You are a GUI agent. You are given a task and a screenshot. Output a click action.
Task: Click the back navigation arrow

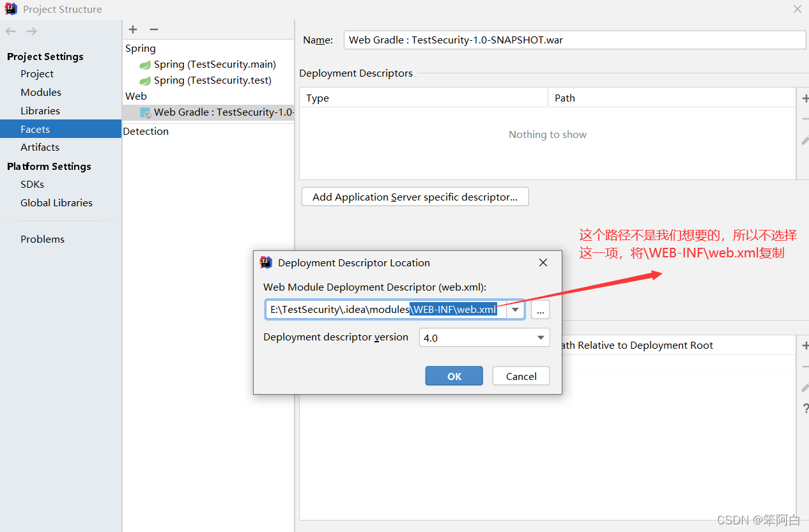pyautogui.click(x=11, y=31)
